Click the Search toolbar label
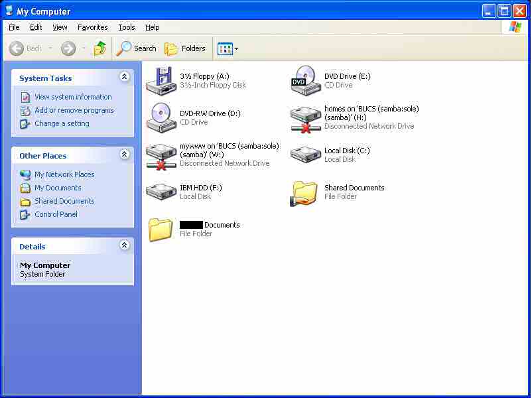Screen dimensions: 532x398 click(x=145, y=48)
